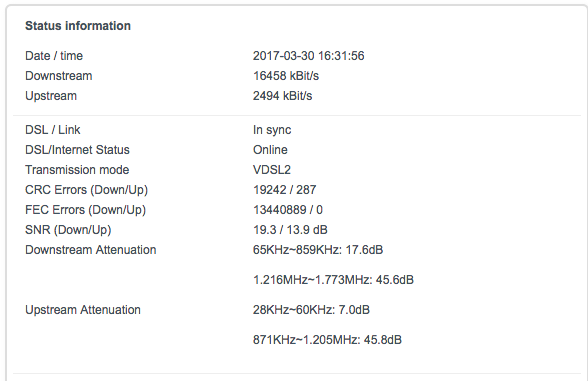Click the In sync status text
Viewport: 588px width, 381px height.
click(272, 130)
